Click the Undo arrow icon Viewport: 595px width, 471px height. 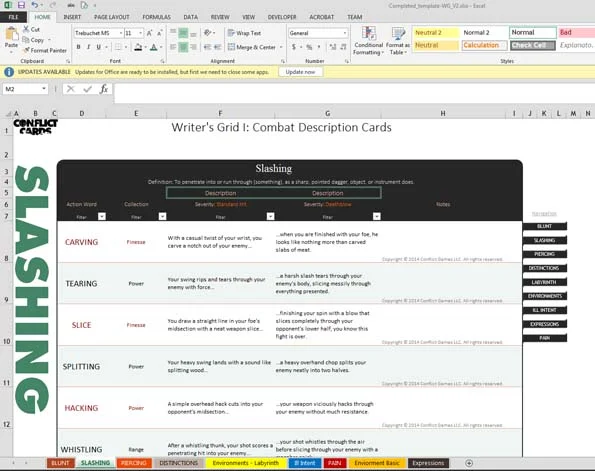tap(35, 5)
